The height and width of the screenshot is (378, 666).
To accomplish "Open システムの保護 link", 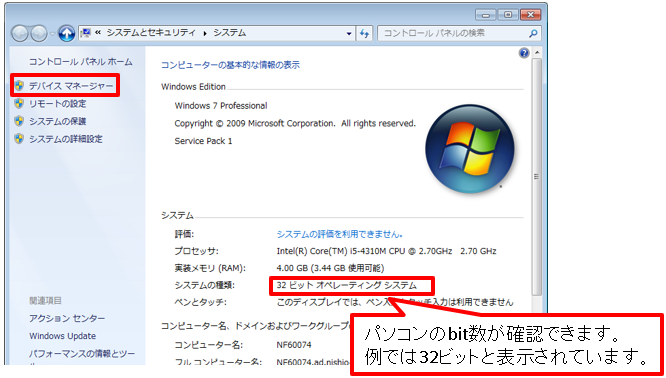I will click(57, 121).
